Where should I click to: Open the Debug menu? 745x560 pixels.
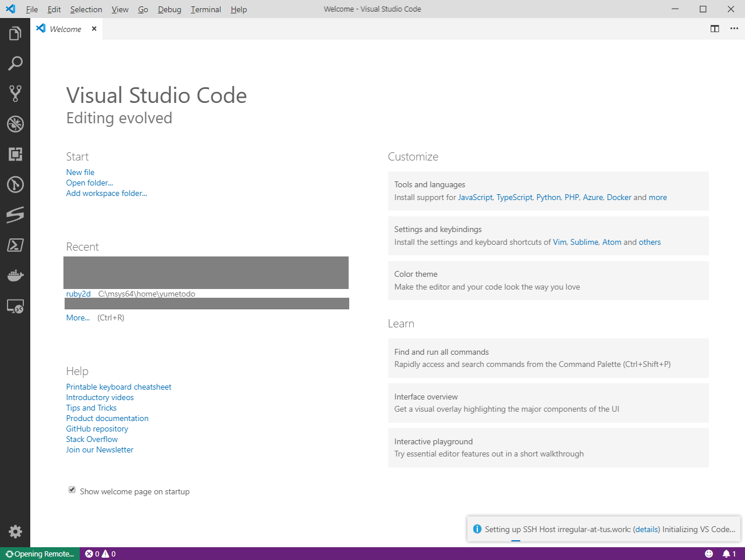click(169, 9)
